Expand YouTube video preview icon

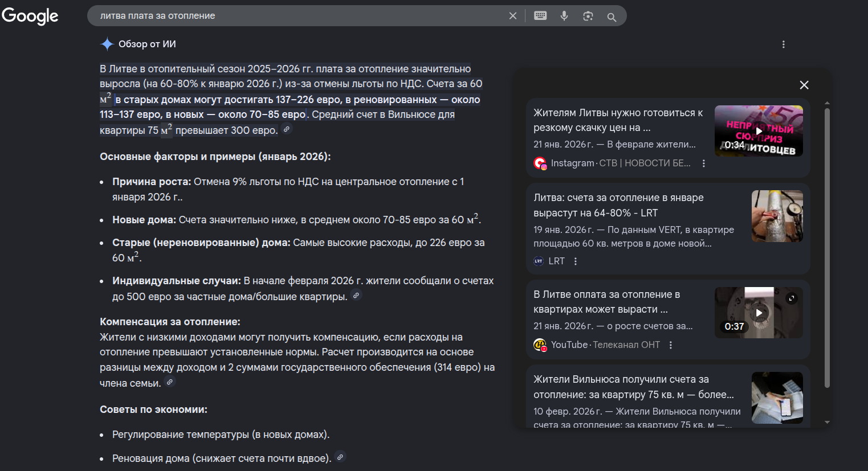point(792,298)
